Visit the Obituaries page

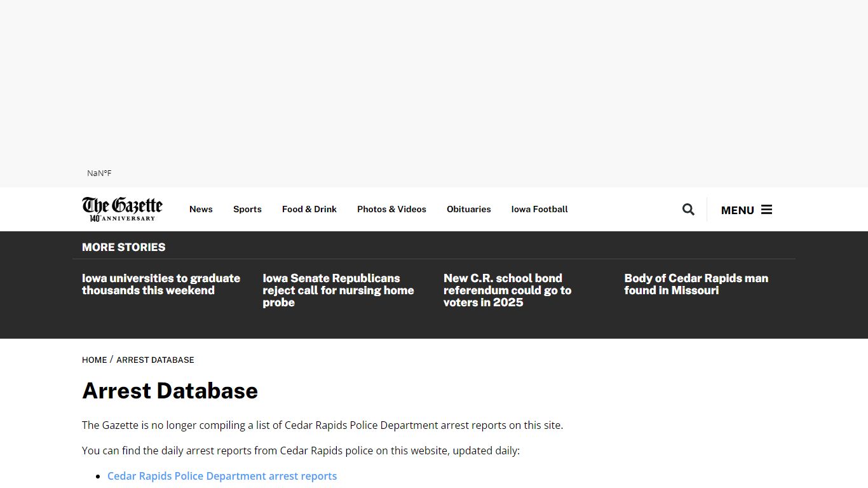tap(469, 209)
